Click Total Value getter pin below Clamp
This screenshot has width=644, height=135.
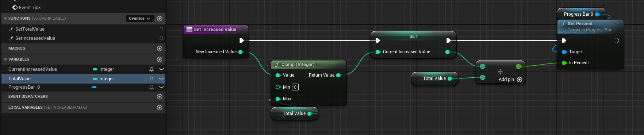coord(310,113)
